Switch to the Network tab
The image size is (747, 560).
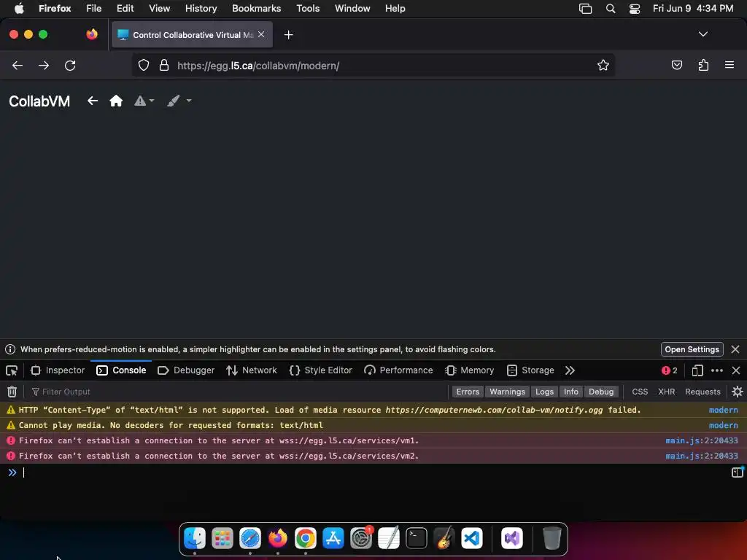[252, 370]
